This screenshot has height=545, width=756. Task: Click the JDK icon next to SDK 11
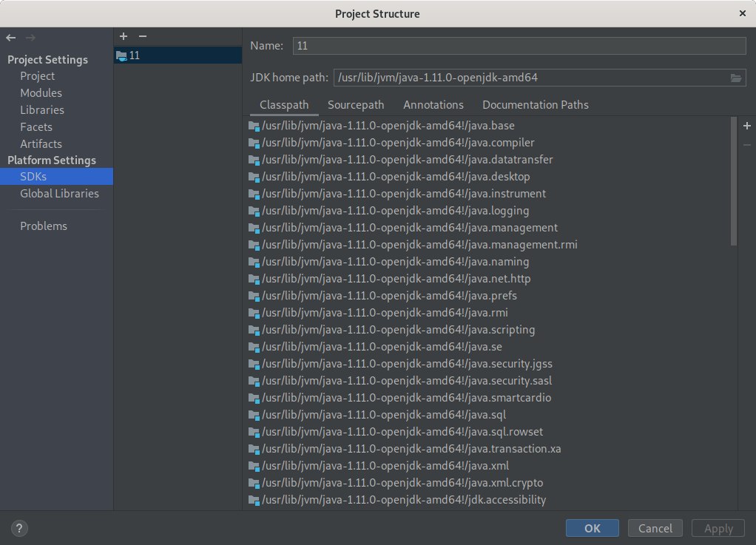121,56
